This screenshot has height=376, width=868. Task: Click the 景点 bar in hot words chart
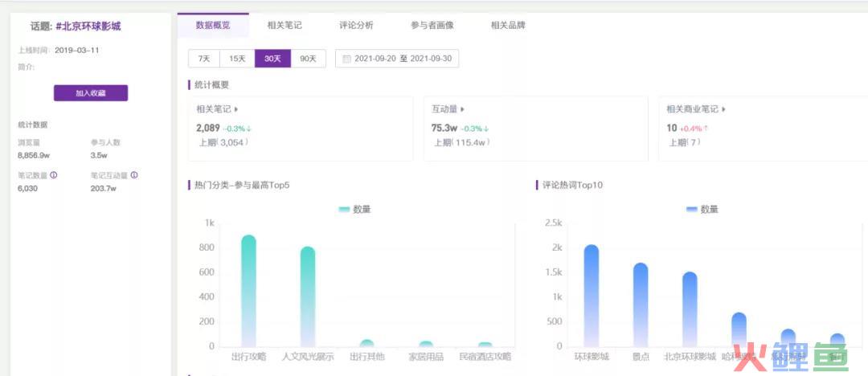pos(641,305)
